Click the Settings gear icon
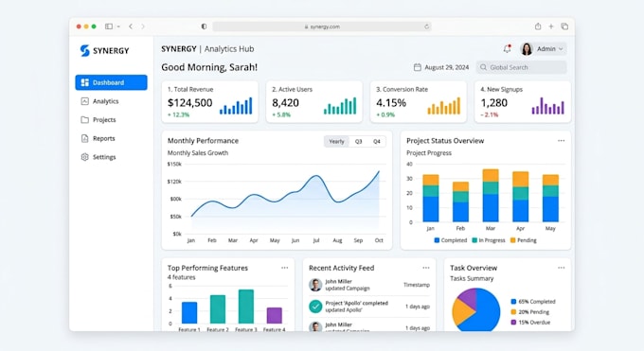Viewport: 644px width, 351px height. click(x=84, y=157)
